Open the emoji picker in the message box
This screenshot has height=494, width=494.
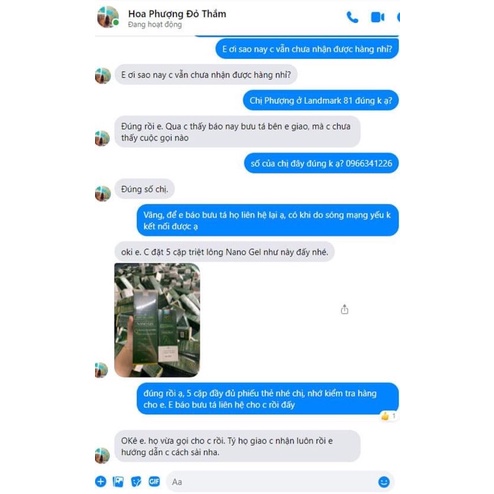(384, 482)
